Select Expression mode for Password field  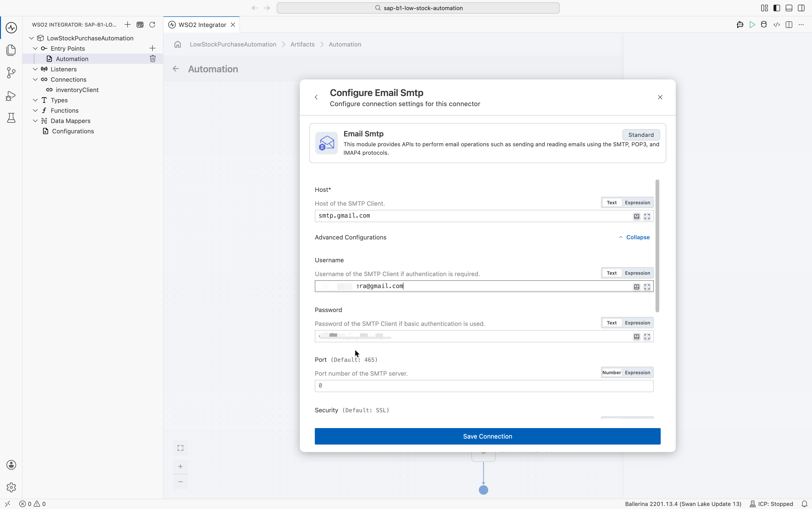(637, 323)
